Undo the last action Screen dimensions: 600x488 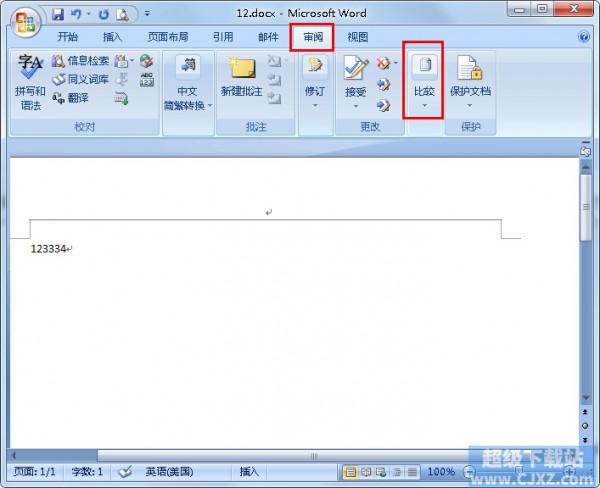pyautogui.click(x=77, y=15)
